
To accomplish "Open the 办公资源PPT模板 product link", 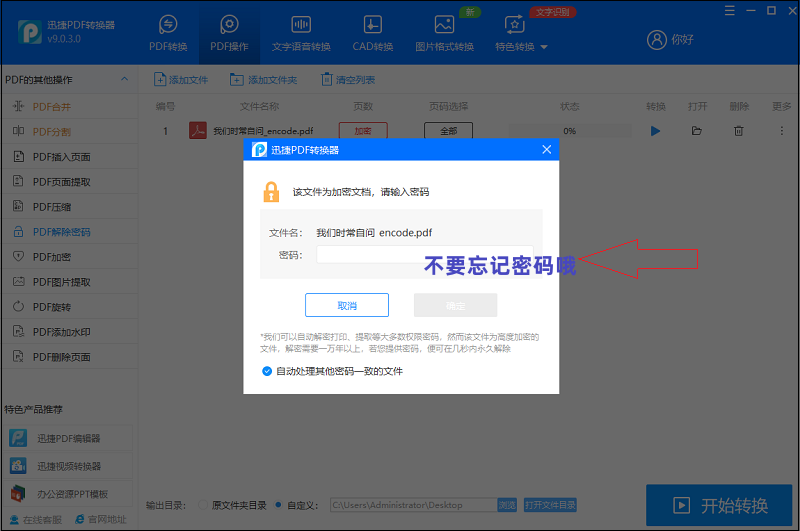I will (70, 494).
